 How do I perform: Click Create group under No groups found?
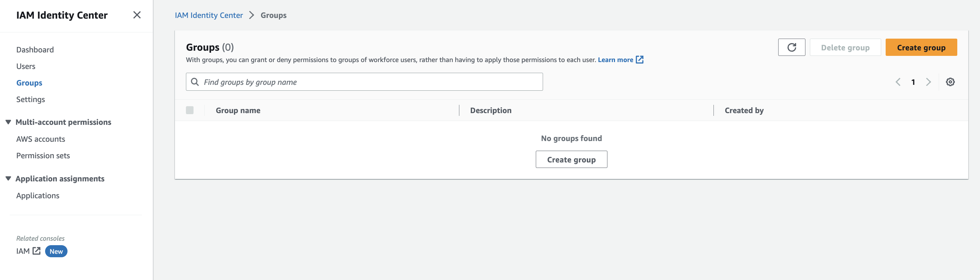click(571, 159)
